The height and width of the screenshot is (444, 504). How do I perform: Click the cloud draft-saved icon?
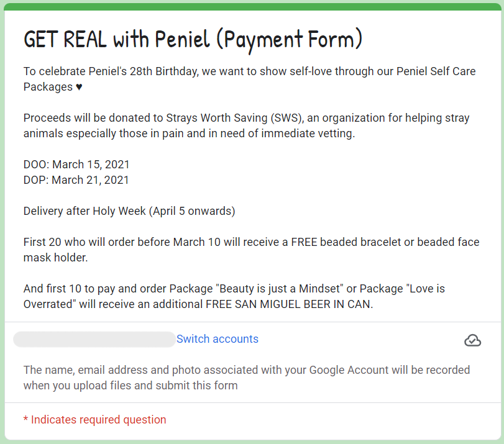[472, 340]
